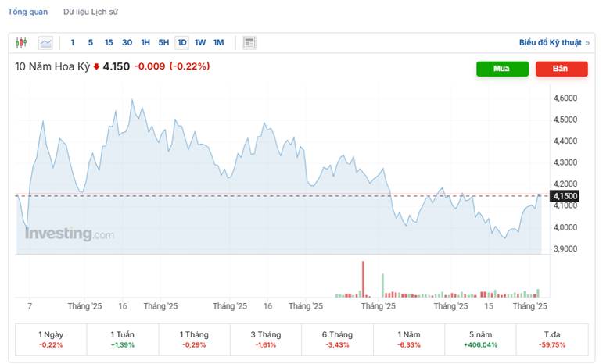Choose the 1D daily interval

click(181, 42)
